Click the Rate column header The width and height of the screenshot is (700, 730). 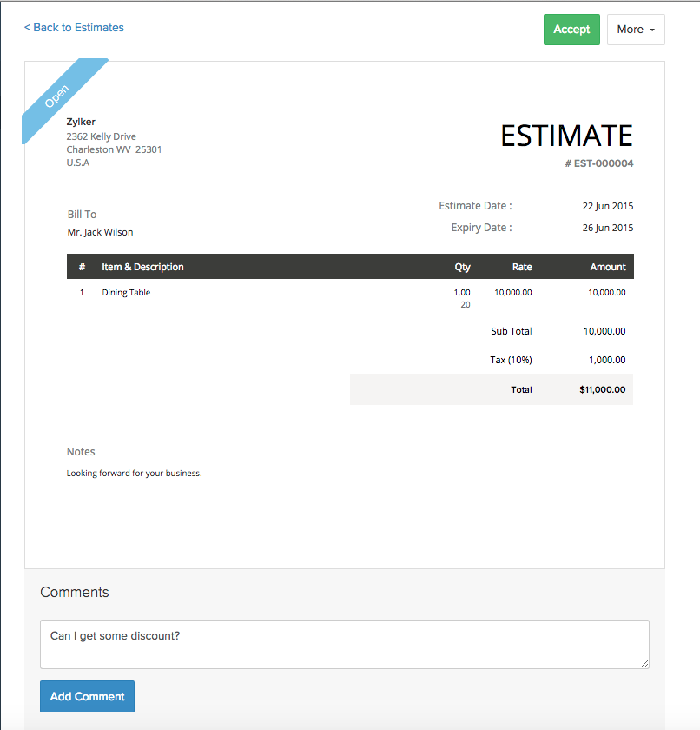click(522, 267)
